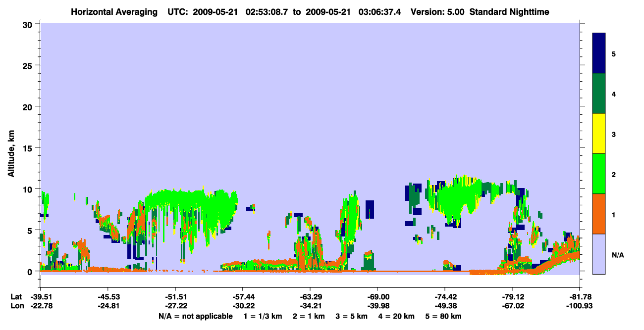The height and width of the screenshot is (330, 644).
Task: Click the y-axis tick label 30
Action: pos(29,24)
